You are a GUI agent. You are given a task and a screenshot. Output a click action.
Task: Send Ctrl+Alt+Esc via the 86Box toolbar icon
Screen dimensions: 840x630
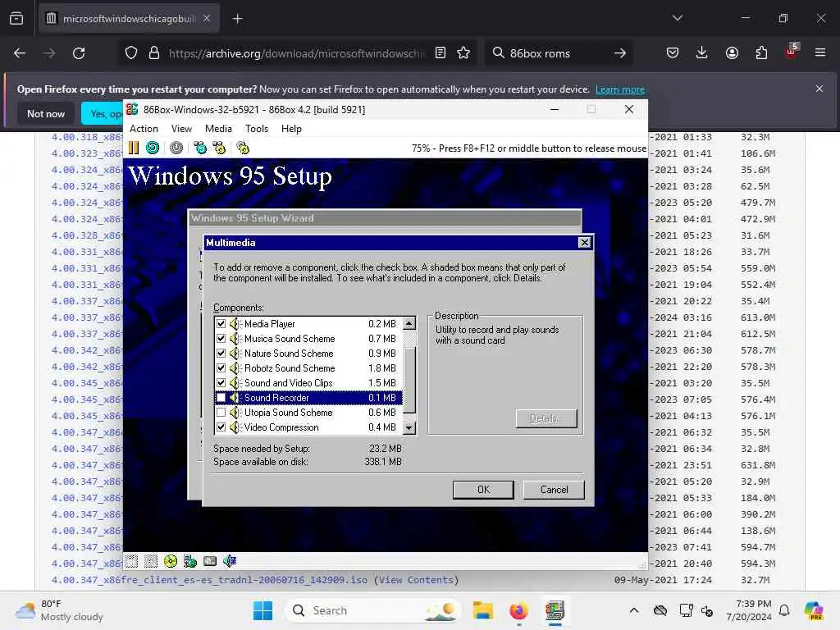[219, 148]
